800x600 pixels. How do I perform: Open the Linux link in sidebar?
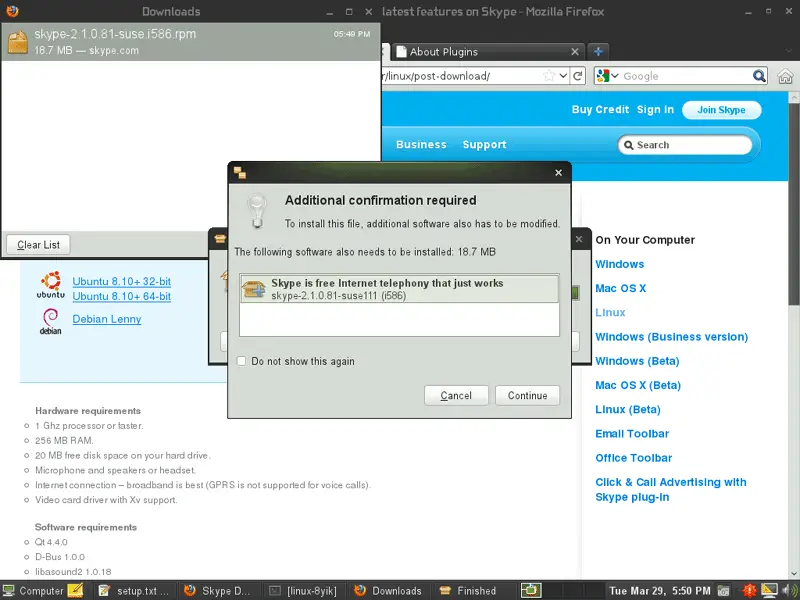(x=610, y=313)
